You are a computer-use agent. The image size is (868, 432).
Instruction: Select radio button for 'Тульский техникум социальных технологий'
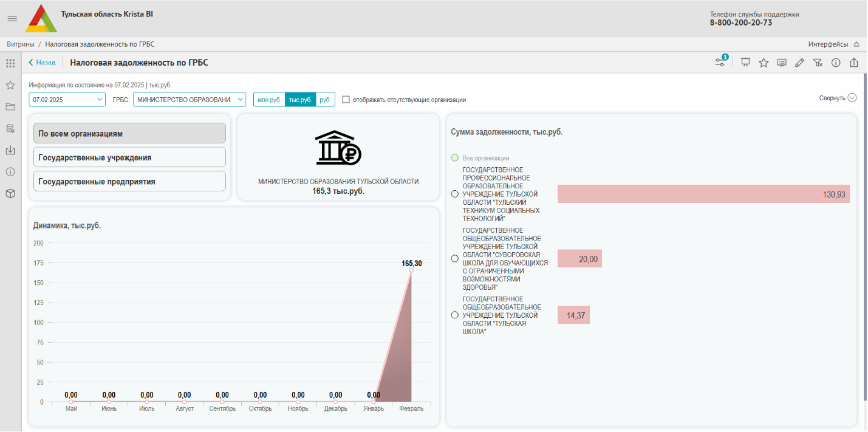pyautogui.click(x=455, y=194)
